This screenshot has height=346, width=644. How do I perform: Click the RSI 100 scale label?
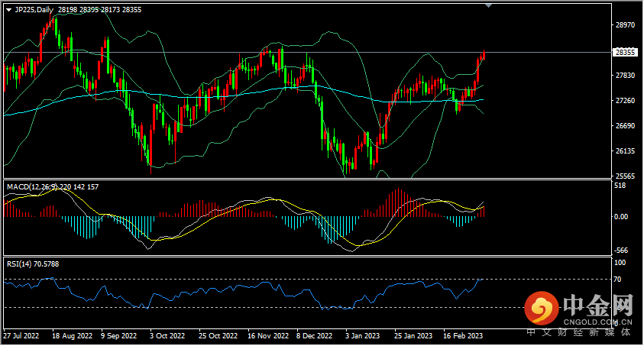click(620, 264)
